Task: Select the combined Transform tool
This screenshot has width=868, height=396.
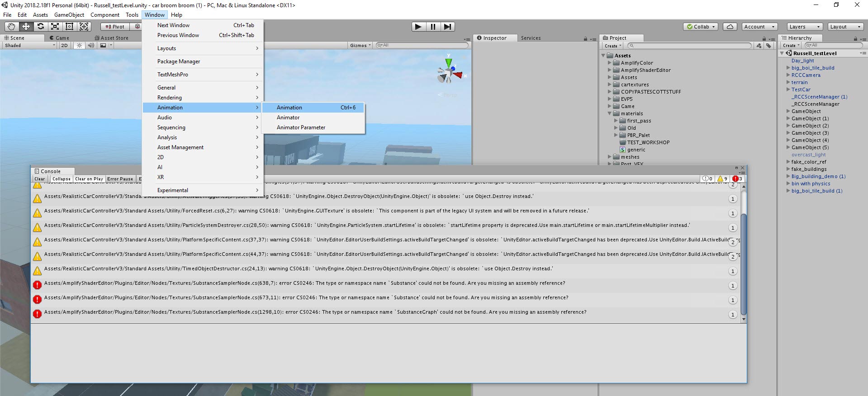Action: tap(84, 27)
